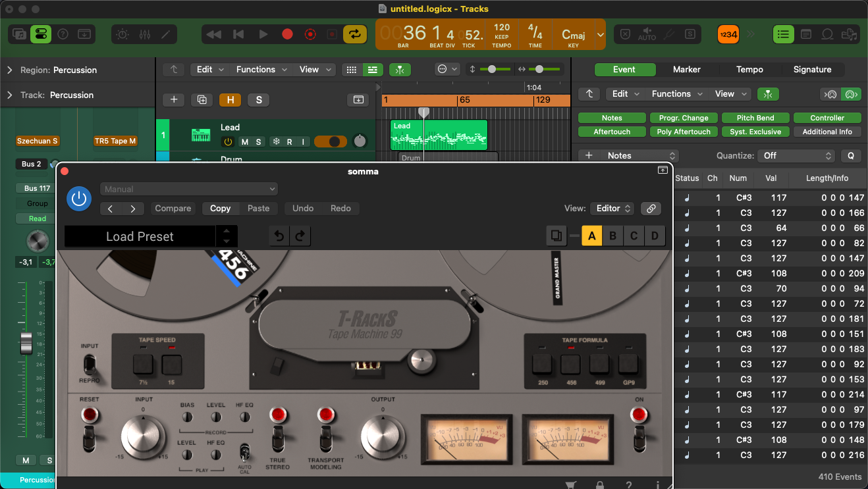Click the Compare button in plugin header
Screen dimensions: 868x489
(x=173, y=209)
